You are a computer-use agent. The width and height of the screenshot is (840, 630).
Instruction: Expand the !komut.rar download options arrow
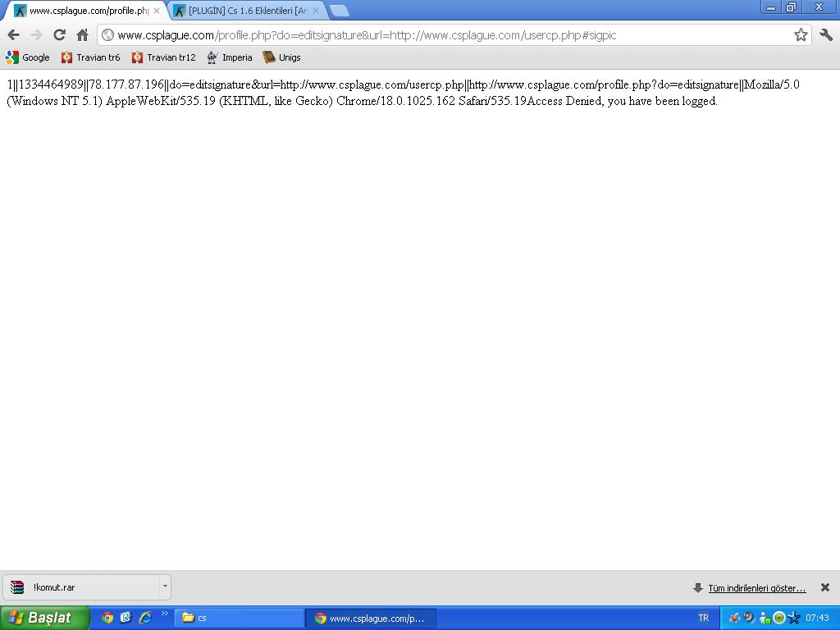165,587
